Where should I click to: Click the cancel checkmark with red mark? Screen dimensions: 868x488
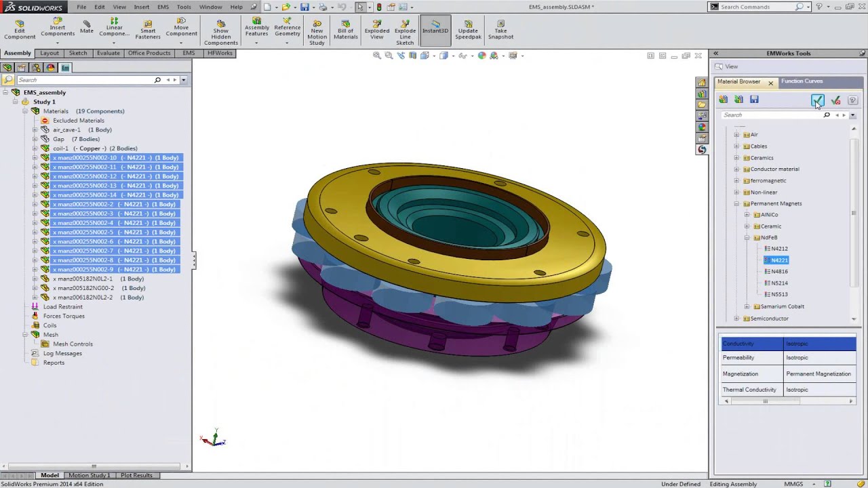(x=835, y=100)
